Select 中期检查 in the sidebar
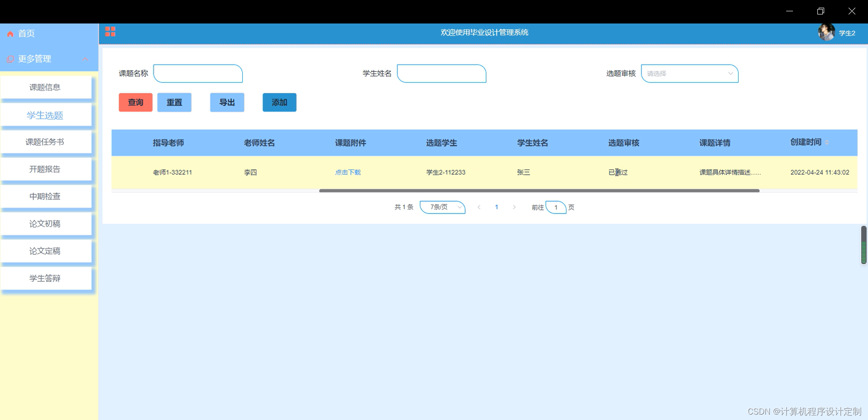The image size is (868, 420). tap(45, 196)
